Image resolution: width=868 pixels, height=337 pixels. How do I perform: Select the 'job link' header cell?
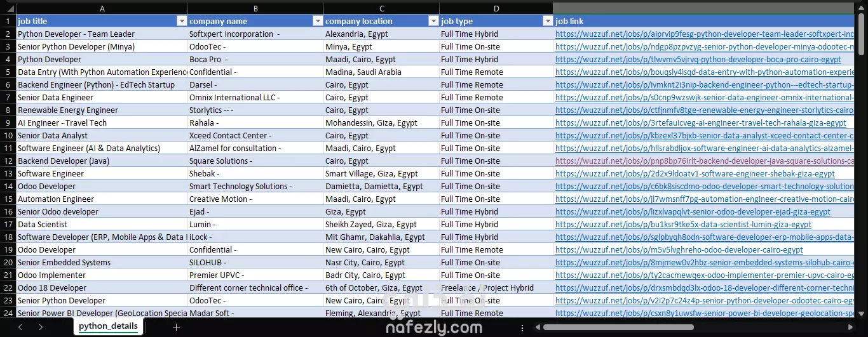(x=704, y=21)
